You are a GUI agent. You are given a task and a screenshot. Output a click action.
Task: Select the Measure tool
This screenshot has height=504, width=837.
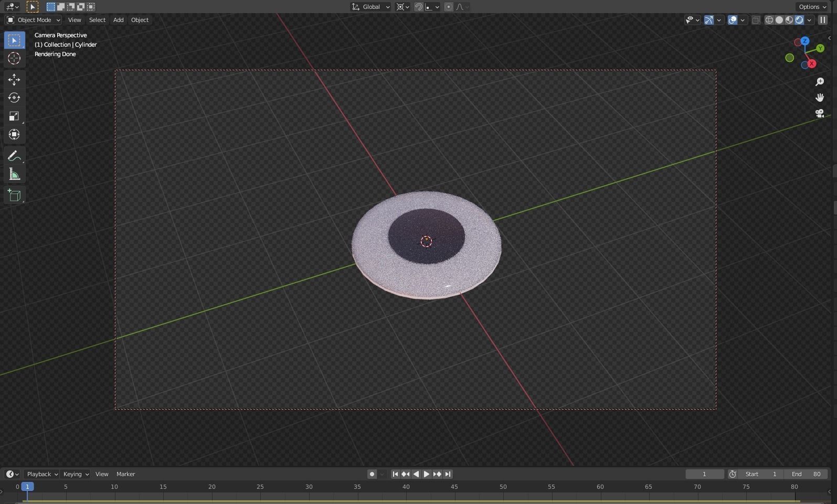tap(14, 174)
